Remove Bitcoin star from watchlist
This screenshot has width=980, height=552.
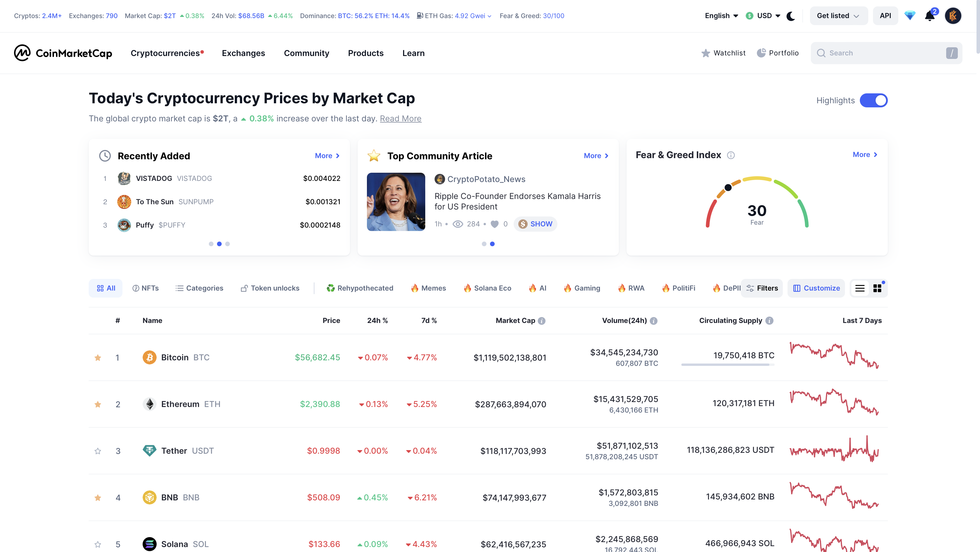[98, 358]
